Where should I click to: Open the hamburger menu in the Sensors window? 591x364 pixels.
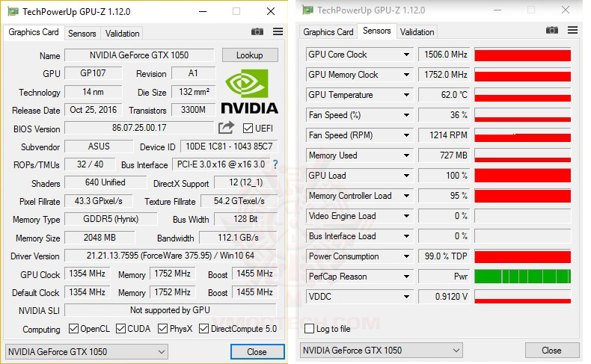point(572,30)
